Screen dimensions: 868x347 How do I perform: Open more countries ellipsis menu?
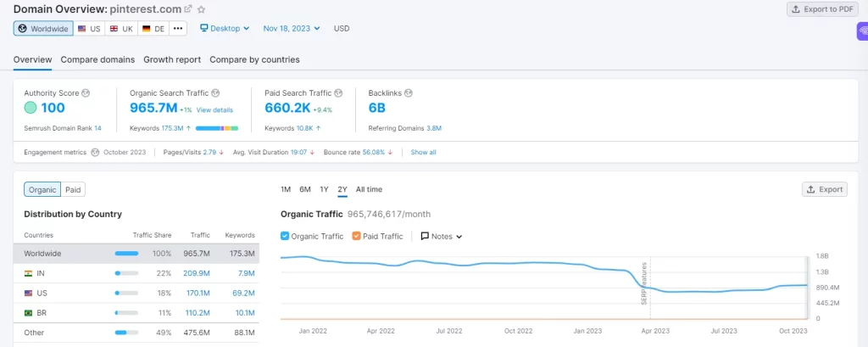pyautogui.click(x=177, y=28)
